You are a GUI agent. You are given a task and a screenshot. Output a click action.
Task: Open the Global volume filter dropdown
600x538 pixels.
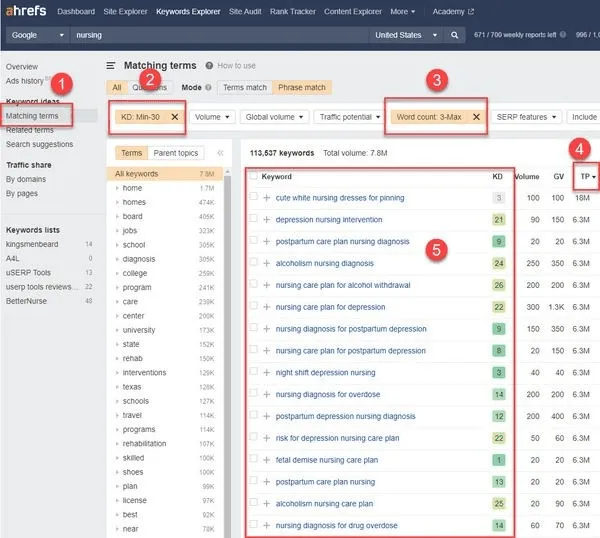tap(274, 117)
